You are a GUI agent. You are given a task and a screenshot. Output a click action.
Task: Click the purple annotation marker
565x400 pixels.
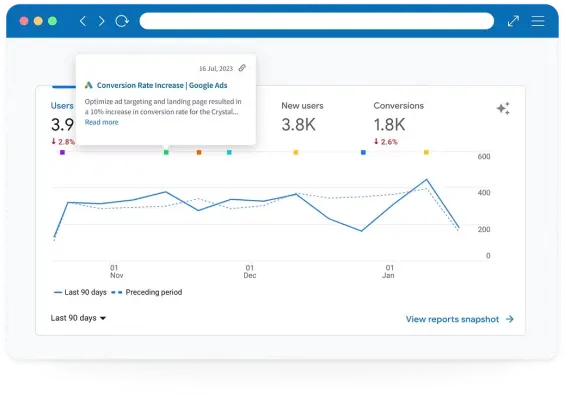(x=62, y=152)
